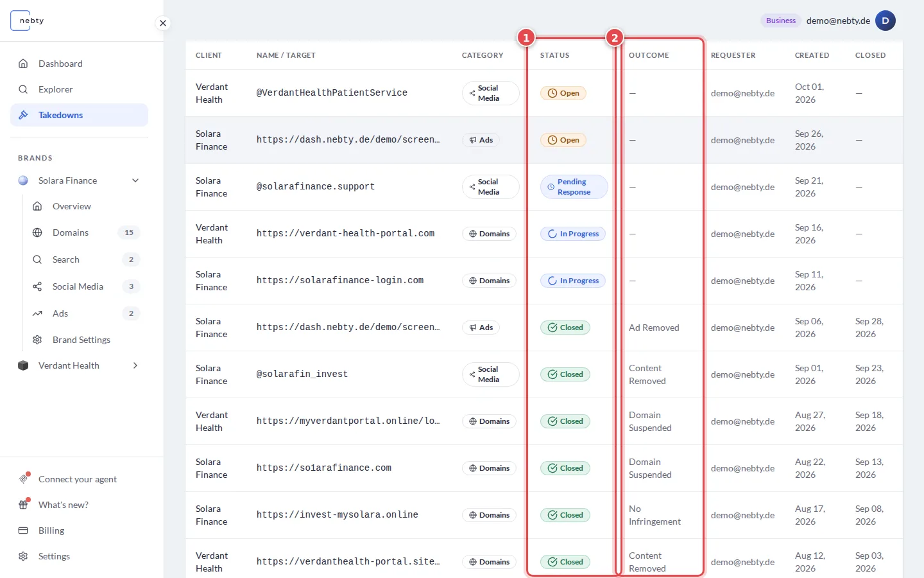Click the Domains globe icon in sidebar

point(37,232)
